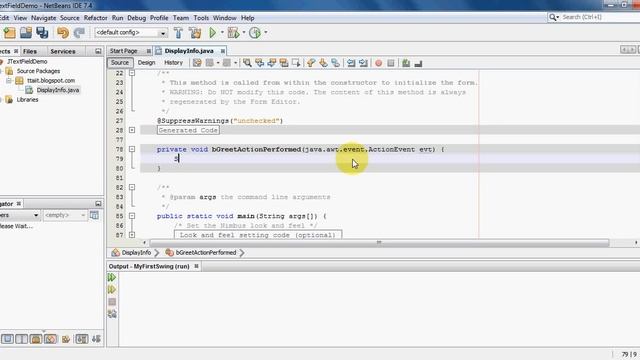
Task: Click Shift Line Left editor icon
Action: click(x=351, y=63)
